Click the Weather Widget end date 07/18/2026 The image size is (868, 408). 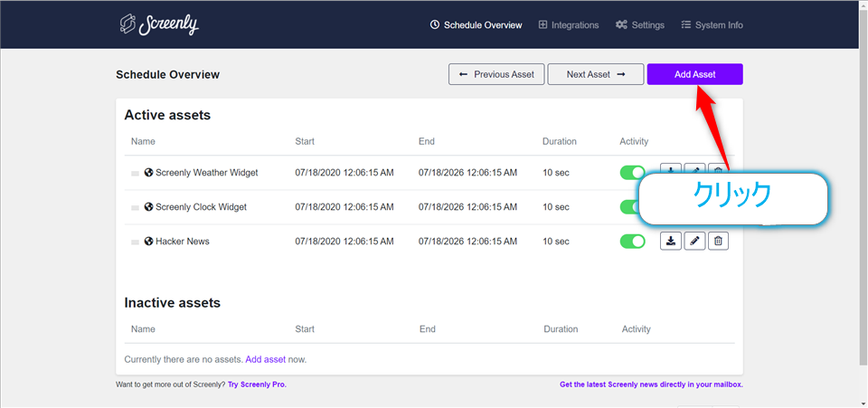[467, 173]
